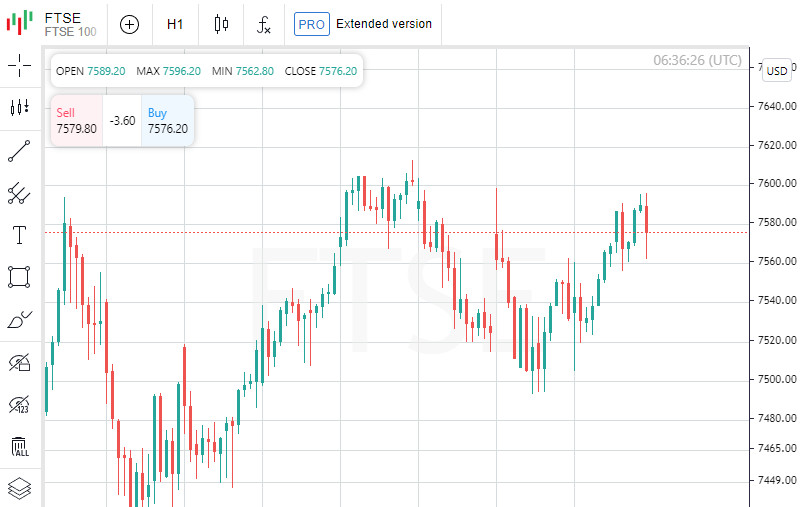Select the trend line drawing tool
Image resolution: width=806 pixels, height=507 pixels.
click(x=19, y=151)
